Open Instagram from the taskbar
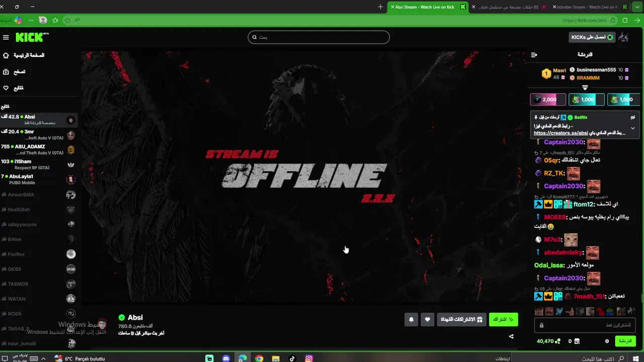644x362 pixels. pyautogui.click(x=309, y=358)
